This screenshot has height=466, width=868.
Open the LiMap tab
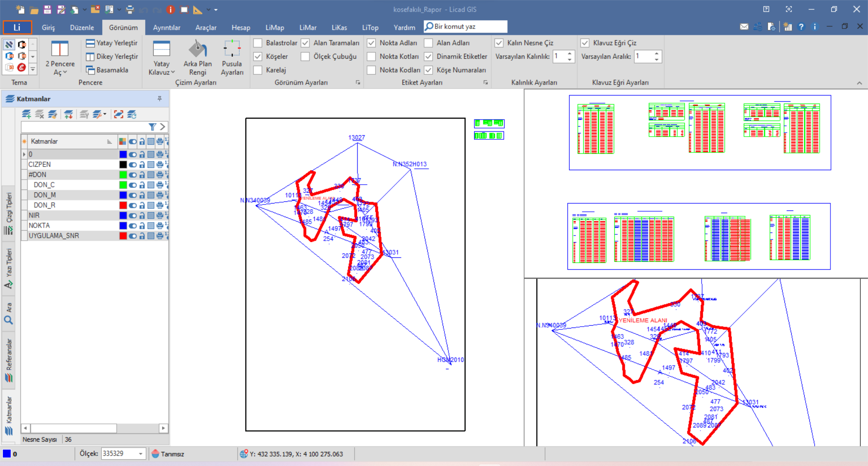tap(275, 28)
